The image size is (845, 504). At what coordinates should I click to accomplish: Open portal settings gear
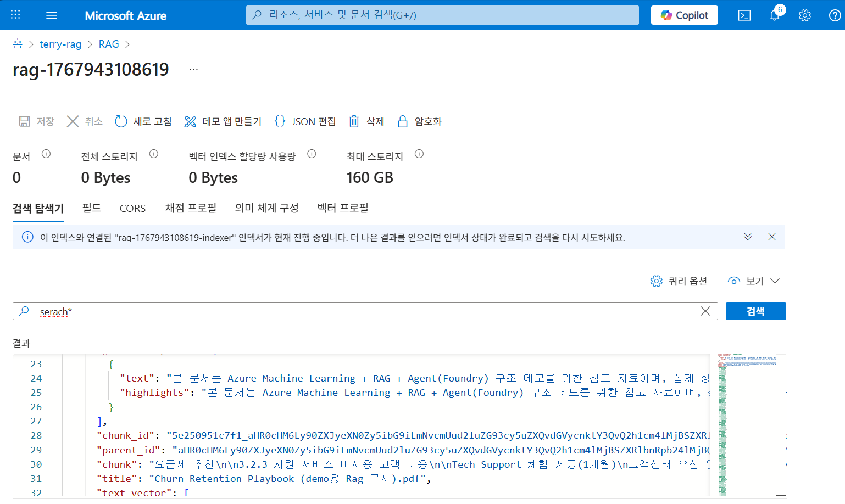(805, 15)
